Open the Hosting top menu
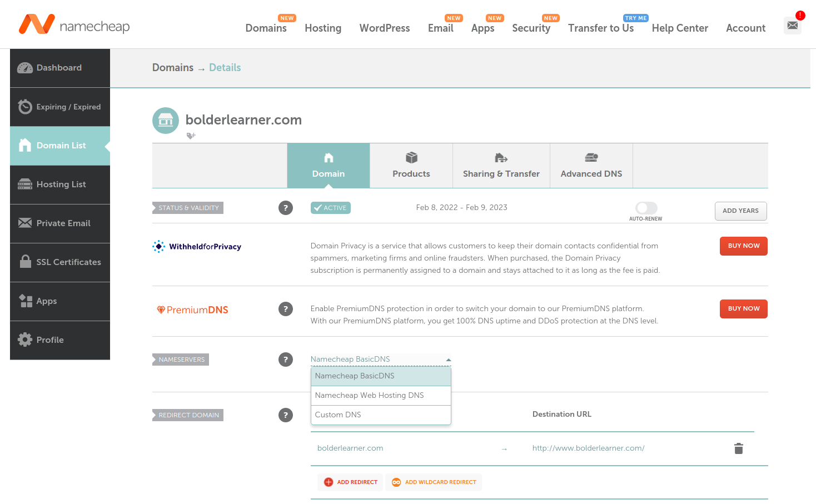Viewport: 816px width, 504px height. pyautogui.click(x=323, y=28)
